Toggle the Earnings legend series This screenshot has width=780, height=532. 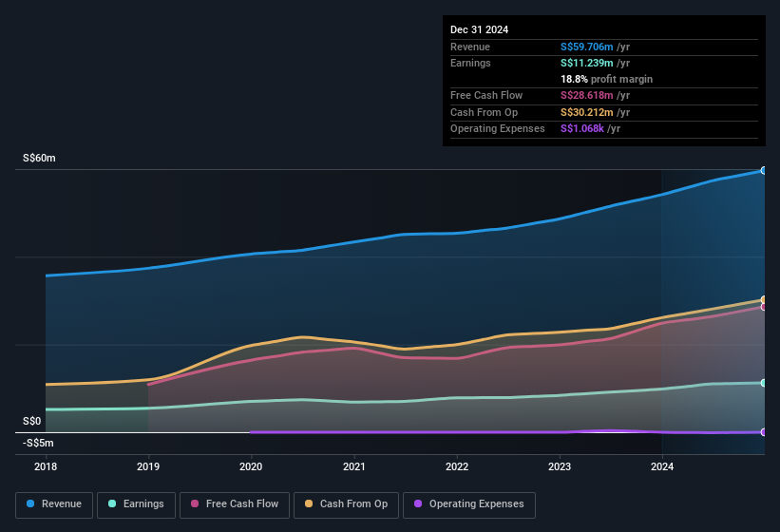136,504
